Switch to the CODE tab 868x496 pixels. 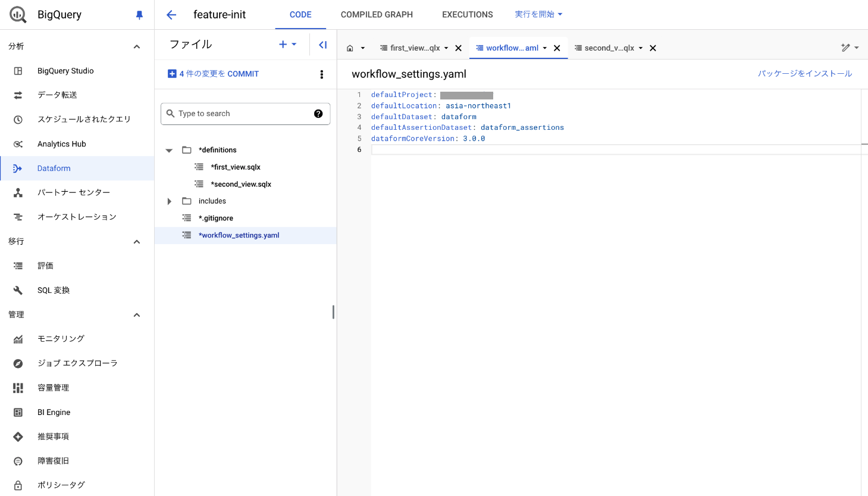pos(300,15)
